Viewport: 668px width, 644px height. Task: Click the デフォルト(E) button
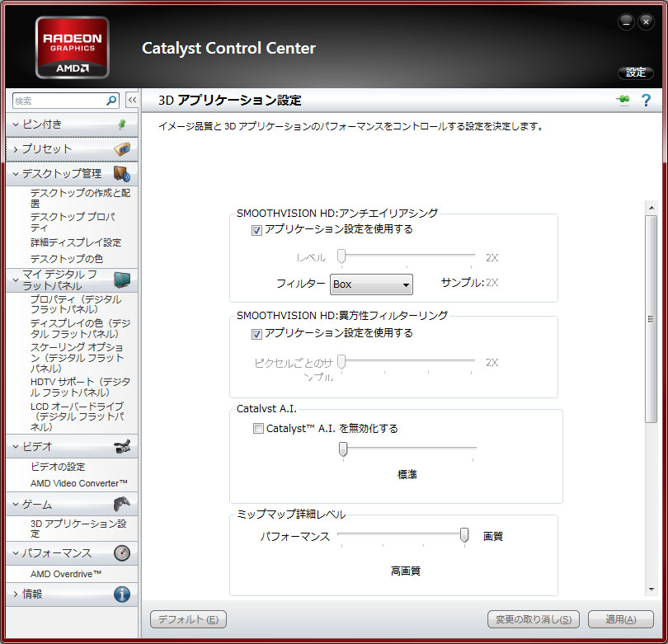pyautogui.click(x=188, y=619)
